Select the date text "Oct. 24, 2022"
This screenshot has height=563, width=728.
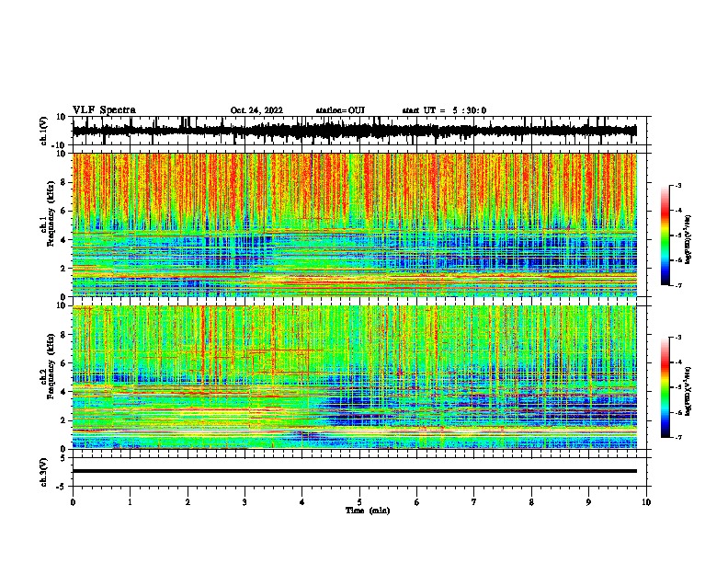[256, 110]
